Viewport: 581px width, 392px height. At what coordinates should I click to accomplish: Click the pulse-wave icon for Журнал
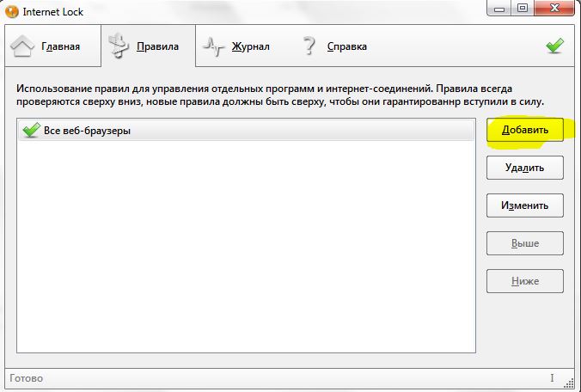(x=214, y=46)
